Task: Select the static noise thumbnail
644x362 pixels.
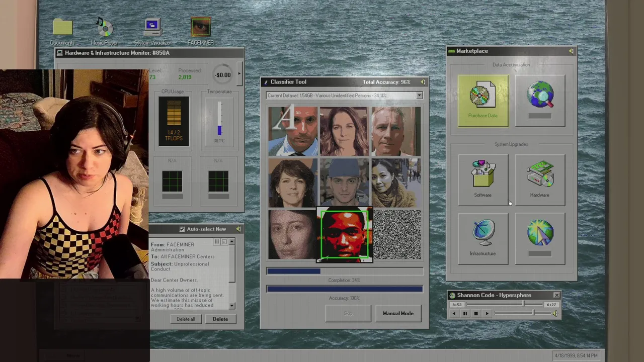Action: [x=397, y=235]
